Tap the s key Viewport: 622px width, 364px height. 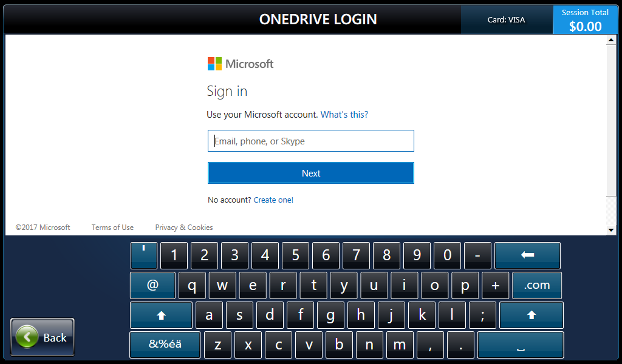[239, 315]
